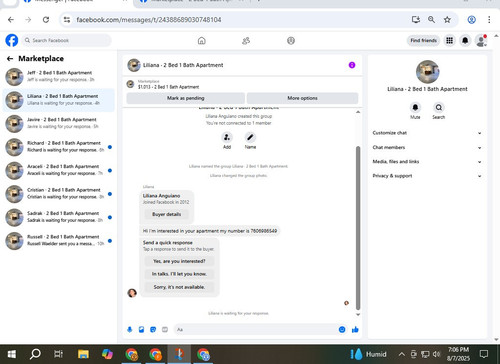Add people to the group chat
This screenshot has width=500, height=364.
point(227,137)
